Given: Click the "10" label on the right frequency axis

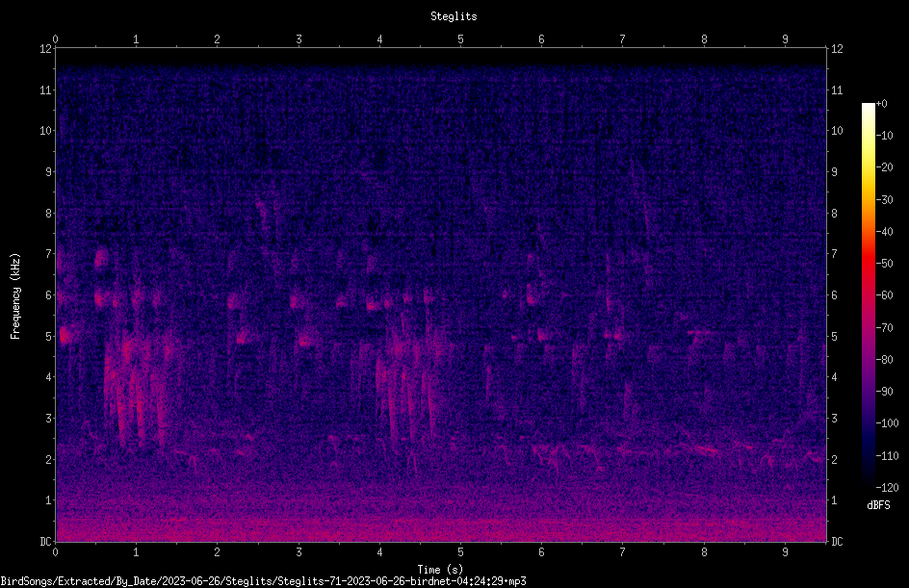Looking at the screenshot, I should coord(837,131).
